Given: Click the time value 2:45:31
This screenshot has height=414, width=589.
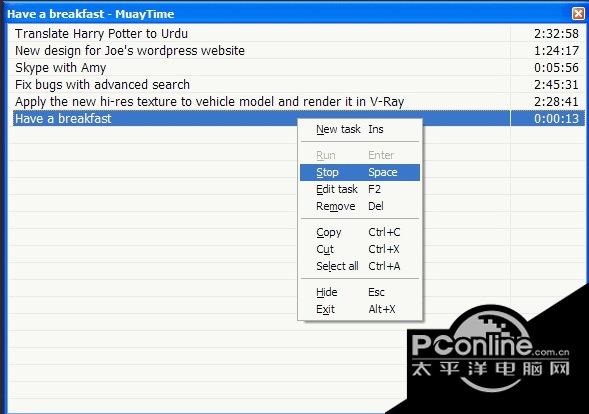Looking at the screenshot, I should point(556,85).
